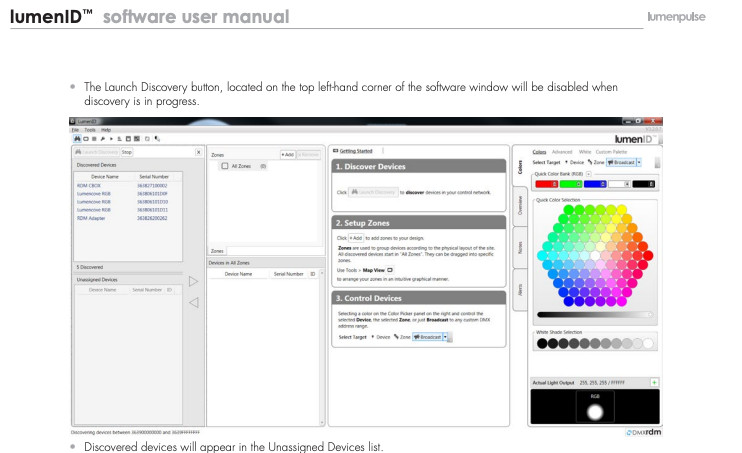Viewport: 742px width, 453px height.
Task: Click the left-pointing unassign arrow
Action: tap(194, 302)
